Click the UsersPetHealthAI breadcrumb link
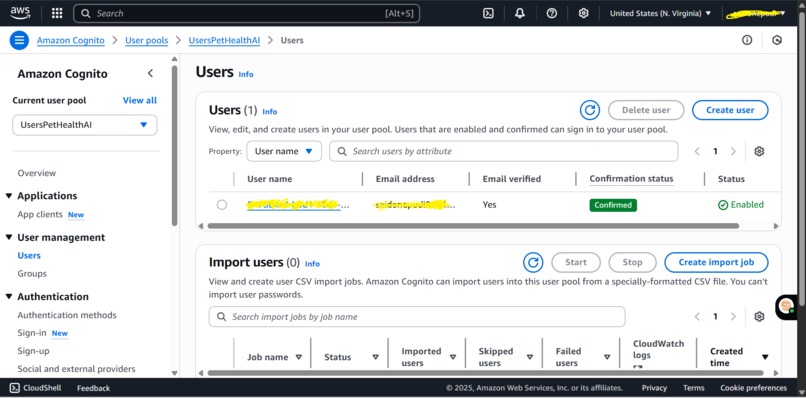Viewport: 806px width, 398px height. 224,40
